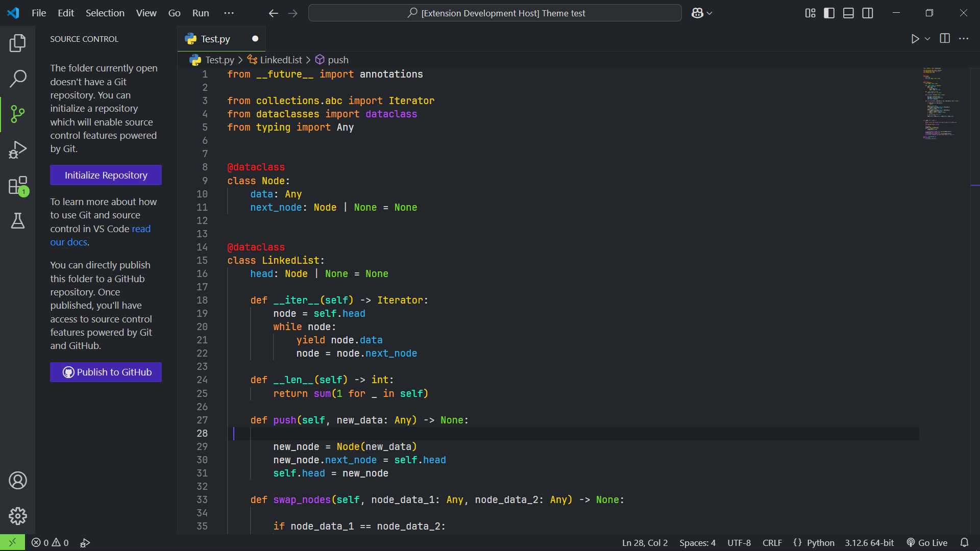The width and height of the screenshot is (980, 551).
Task: Open Manage gear settings icon
Action: click(18, 516)
